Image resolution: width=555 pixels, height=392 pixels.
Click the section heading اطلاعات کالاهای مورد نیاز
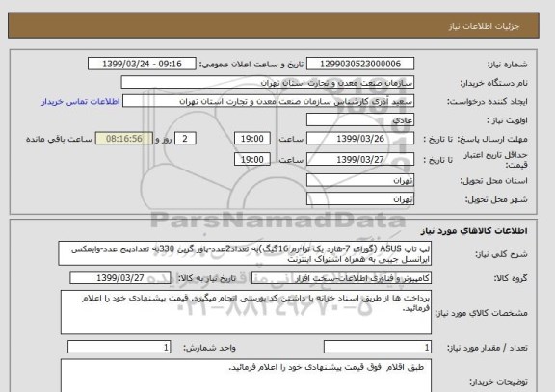tap(474, 231)
